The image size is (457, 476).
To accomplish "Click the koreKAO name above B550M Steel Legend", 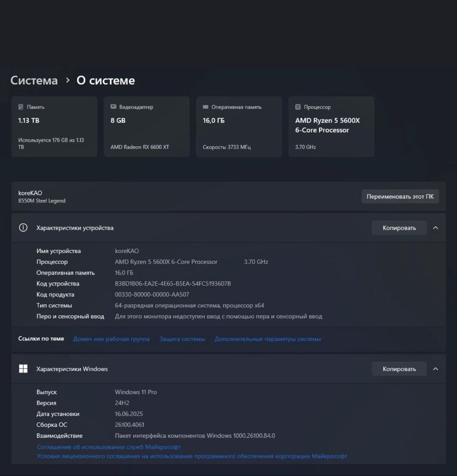I will (30, 193).
